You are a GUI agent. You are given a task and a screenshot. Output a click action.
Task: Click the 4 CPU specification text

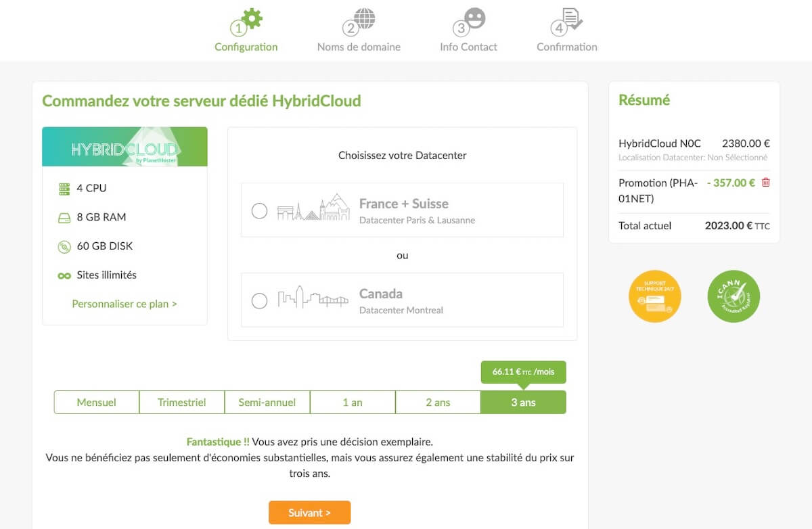coord(91,188)
